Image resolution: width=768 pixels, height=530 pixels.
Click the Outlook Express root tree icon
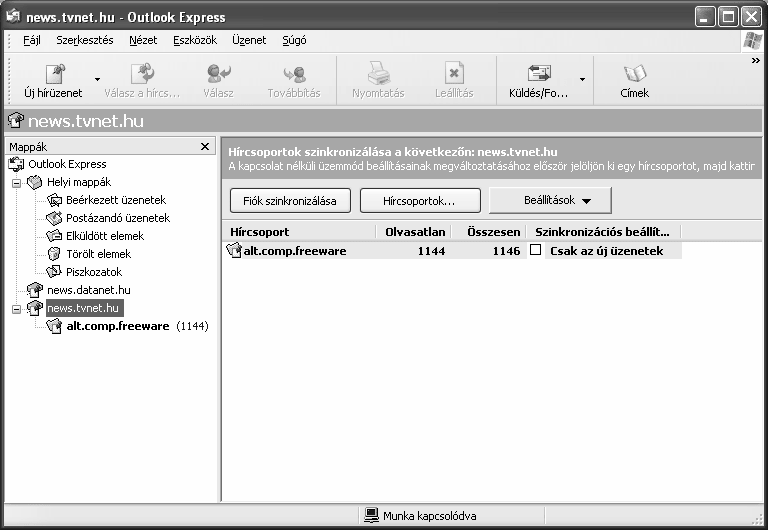pyautogui.click(x=17, y=164)
